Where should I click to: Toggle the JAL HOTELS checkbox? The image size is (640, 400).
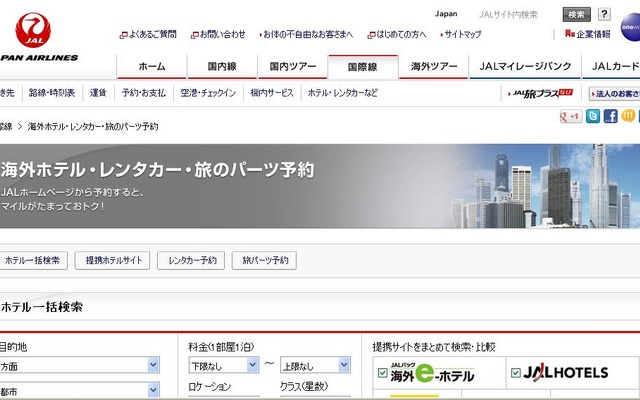516,373
